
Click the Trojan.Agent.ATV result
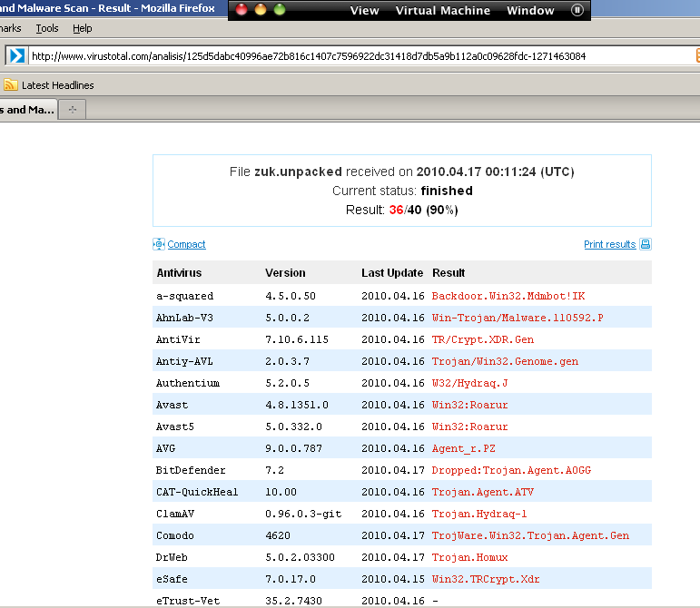(483, 492)
